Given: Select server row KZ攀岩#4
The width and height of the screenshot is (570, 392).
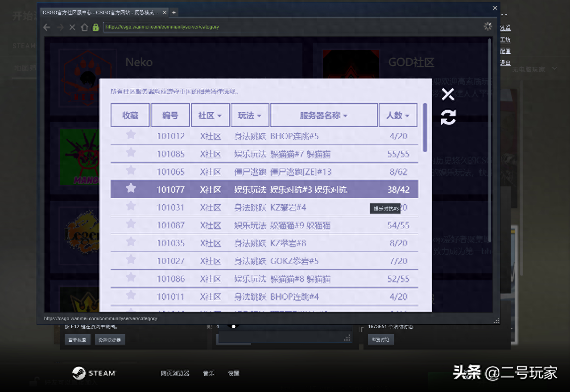Looking at the screenshot, I should pos(264,207).
